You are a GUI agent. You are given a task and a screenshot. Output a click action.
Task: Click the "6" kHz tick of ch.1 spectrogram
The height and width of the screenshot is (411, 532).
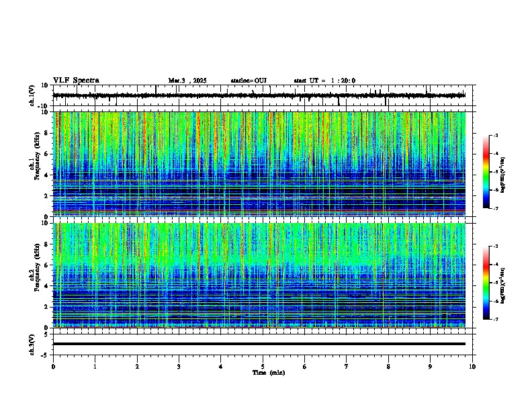47,154
